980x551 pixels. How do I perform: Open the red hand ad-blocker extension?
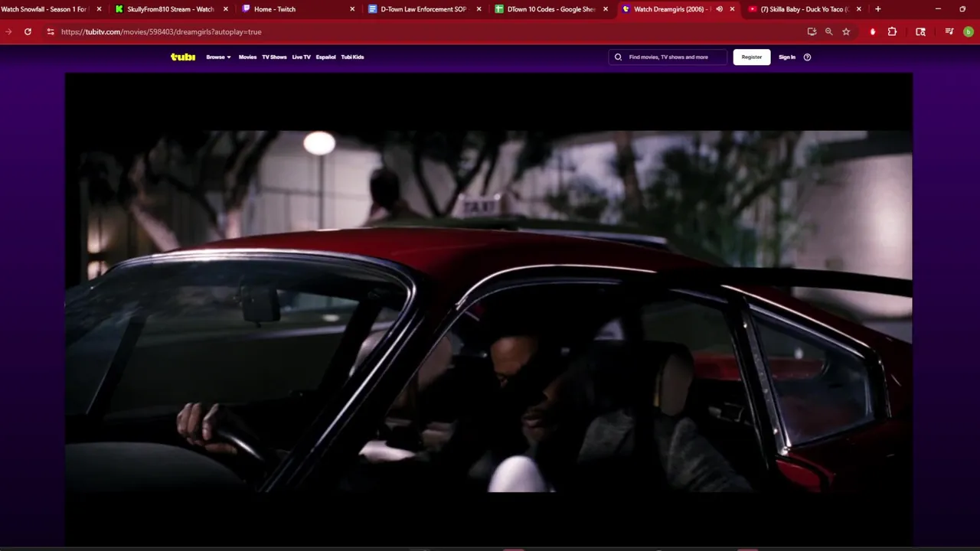pos(873,31)
